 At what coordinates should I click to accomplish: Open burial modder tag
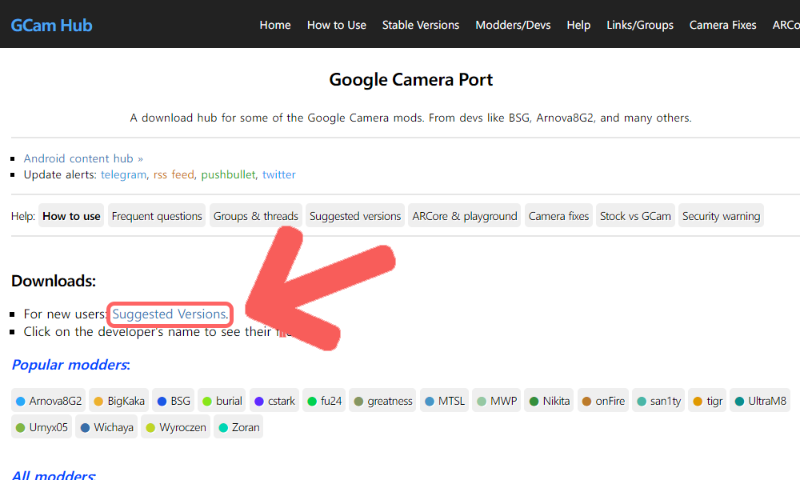[222, 401]
